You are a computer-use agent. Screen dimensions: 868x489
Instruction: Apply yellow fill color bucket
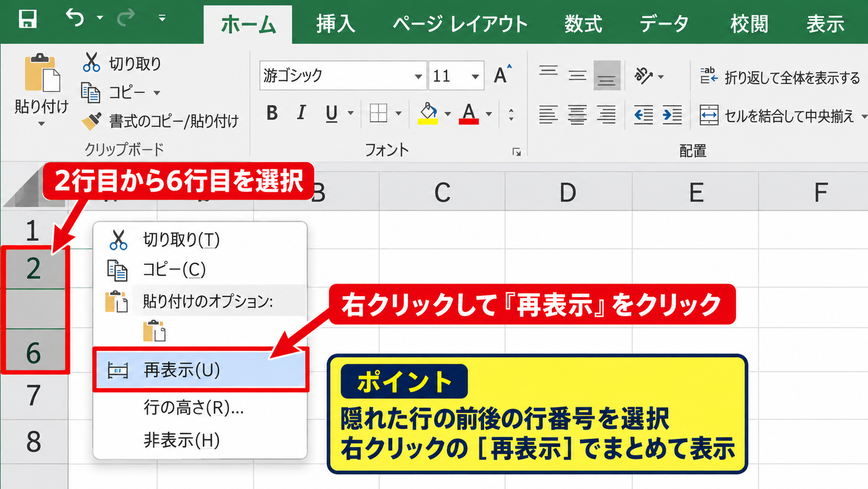(x=428, y=113)
